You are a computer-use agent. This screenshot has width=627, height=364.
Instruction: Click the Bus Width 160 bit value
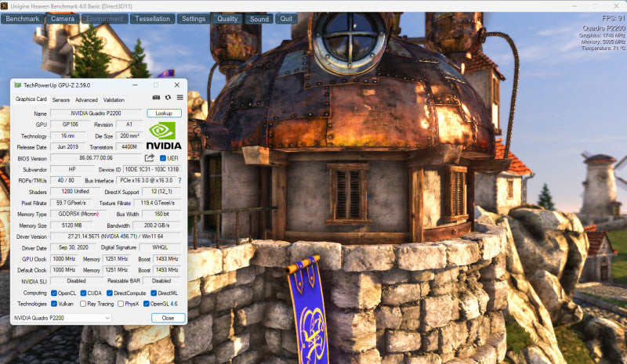click(161, 214)
